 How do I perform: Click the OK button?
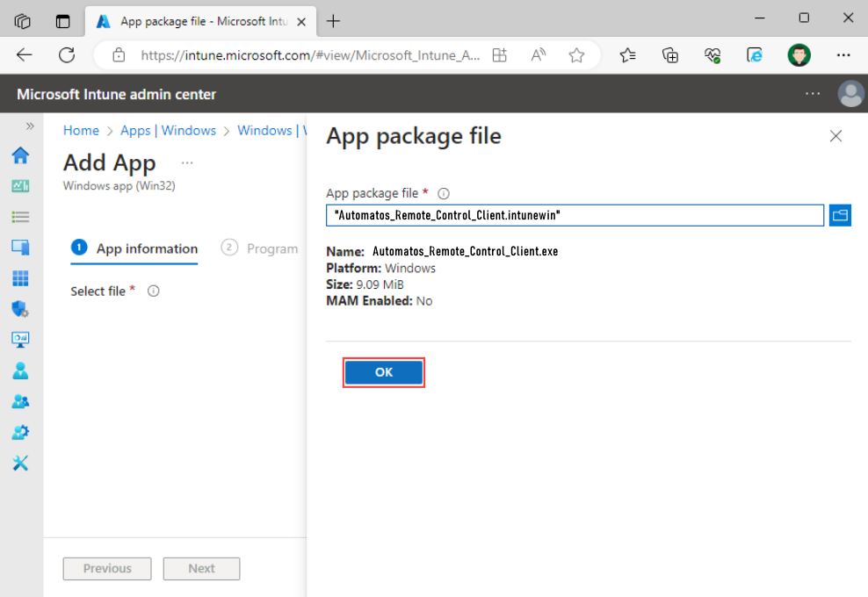384,372
